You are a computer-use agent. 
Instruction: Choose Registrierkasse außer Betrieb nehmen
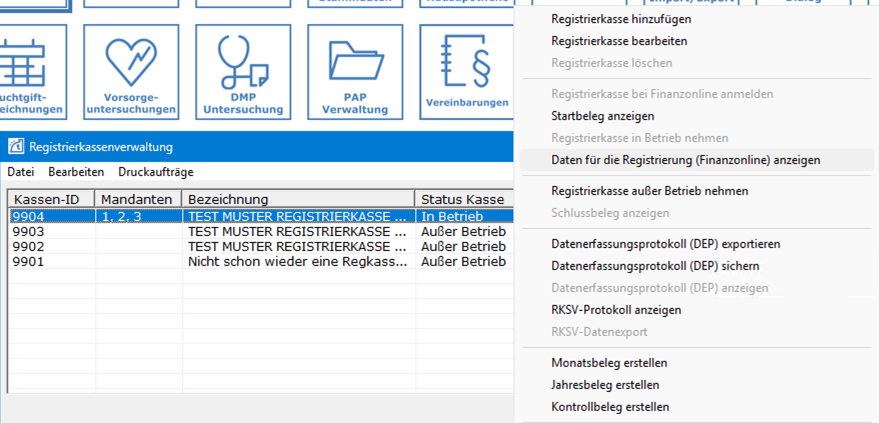click(649, 191)
